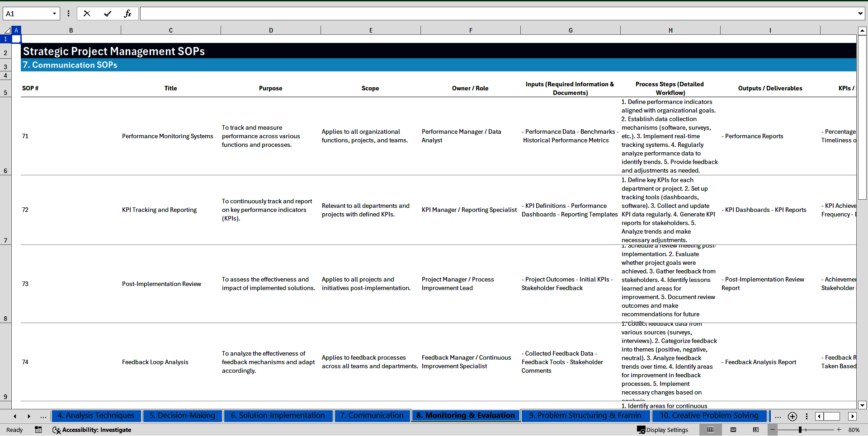Open Display Settings
Screen dimensions: 868x436
coord(663,430)
